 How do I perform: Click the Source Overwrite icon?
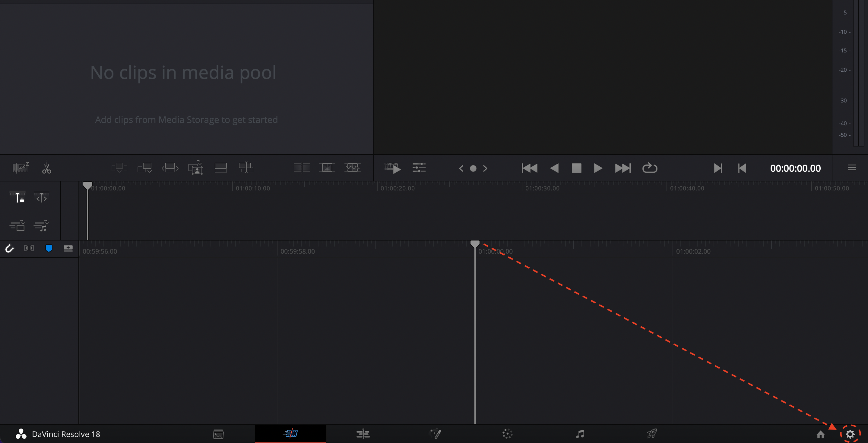click(246, 167)
